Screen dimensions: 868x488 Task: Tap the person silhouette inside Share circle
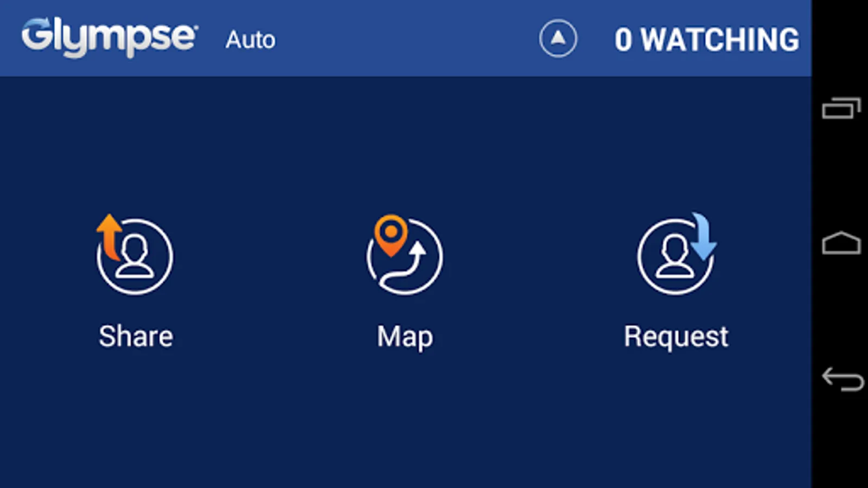pos(136,257)
